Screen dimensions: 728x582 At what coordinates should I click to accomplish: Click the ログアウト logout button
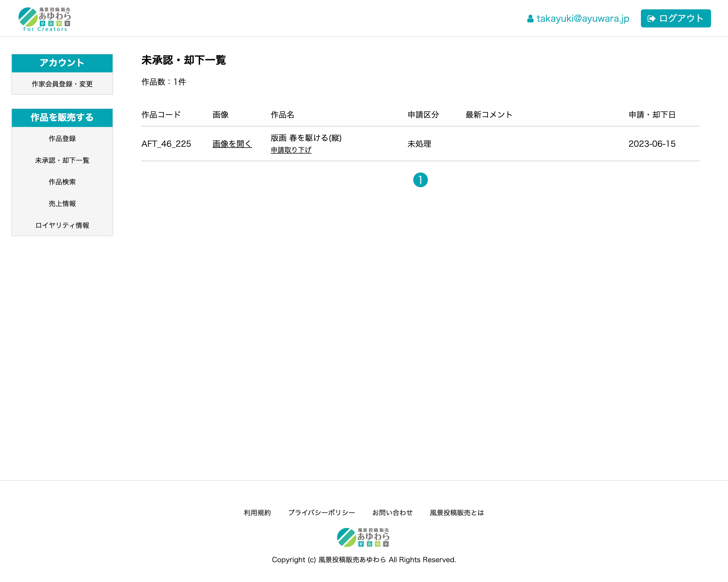676,18
